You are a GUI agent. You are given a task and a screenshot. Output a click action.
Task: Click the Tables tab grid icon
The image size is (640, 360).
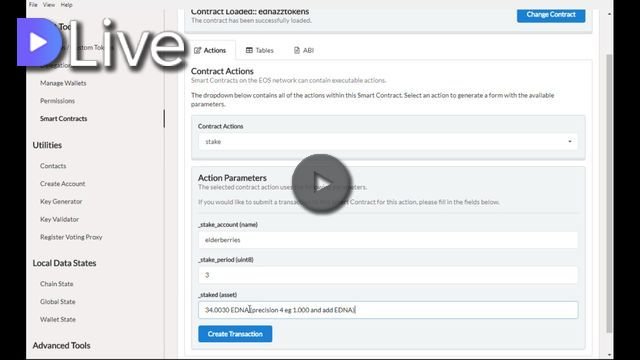(x=249, y=50)
